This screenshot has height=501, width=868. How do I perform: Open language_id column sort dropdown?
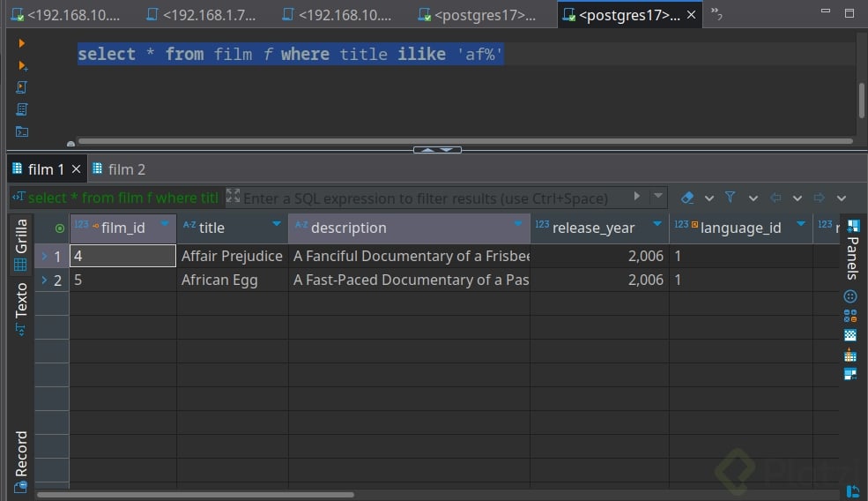tap(800, 224)
